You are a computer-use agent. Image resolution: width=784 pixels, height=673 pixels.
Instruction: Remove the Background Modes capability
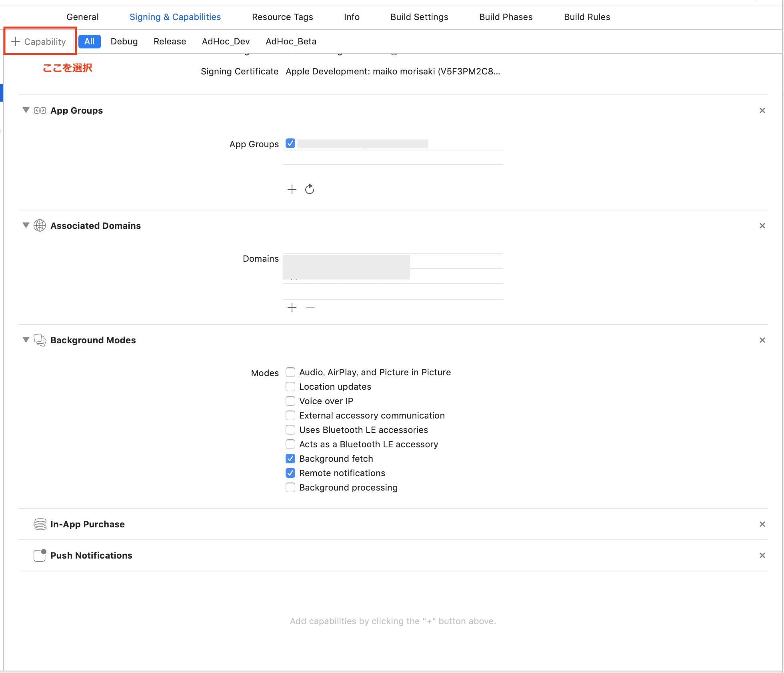(762, 340)
